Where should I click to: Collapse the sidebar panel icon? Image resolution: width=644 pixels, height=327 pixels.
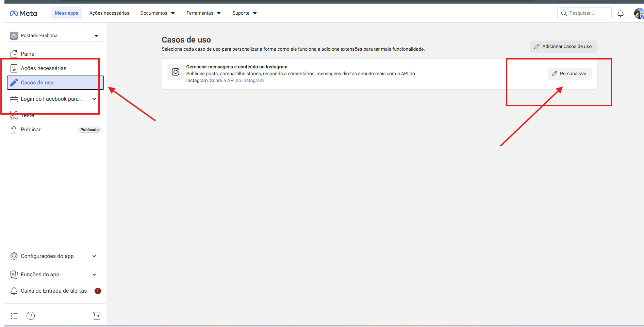pyautogui.click(x=97, y=316)
